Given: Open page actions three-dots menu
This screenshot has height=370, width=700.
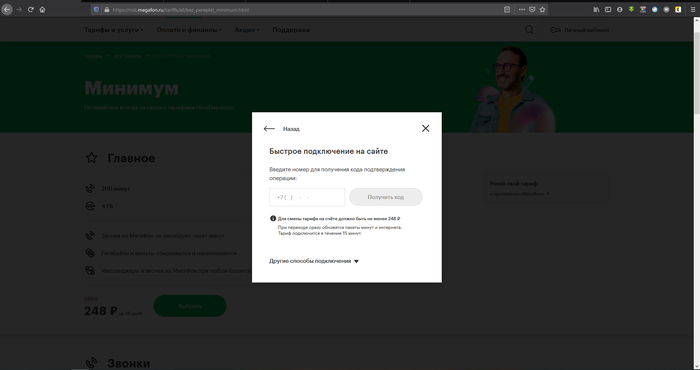Looking at the screenshot, I should click(x=521, y=9).
